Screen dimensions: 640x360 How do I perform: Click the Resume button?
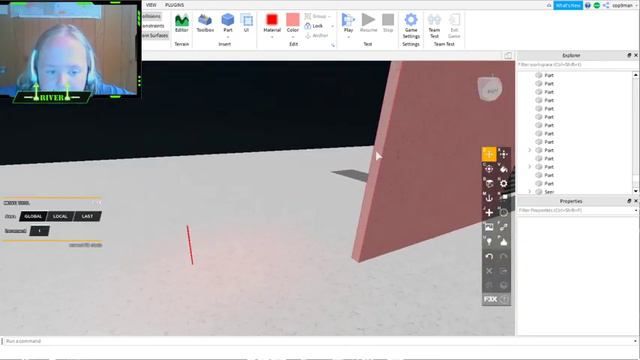tap(368, 23)
